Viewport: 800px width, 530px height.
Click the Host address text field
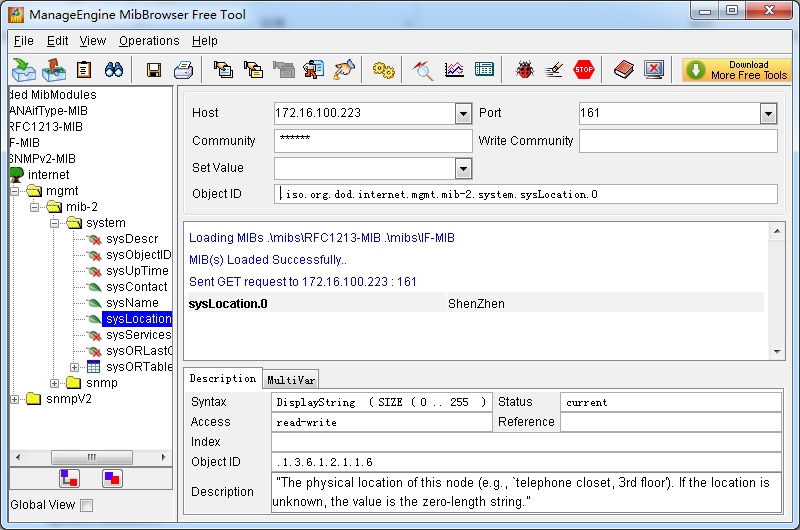click(x=364, y=113)
